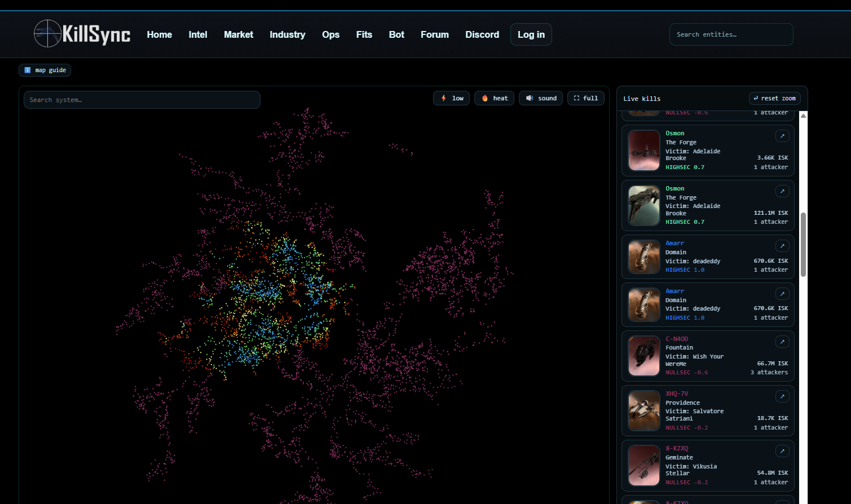Reset zoom on the map

[774, 98]
